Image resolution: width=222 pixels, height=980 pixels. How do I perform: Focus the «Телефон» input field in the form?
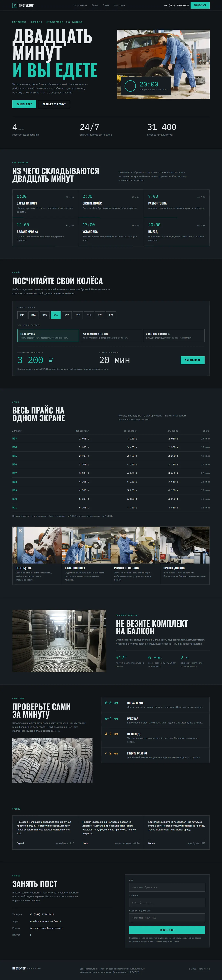click(x=167, y=902)
